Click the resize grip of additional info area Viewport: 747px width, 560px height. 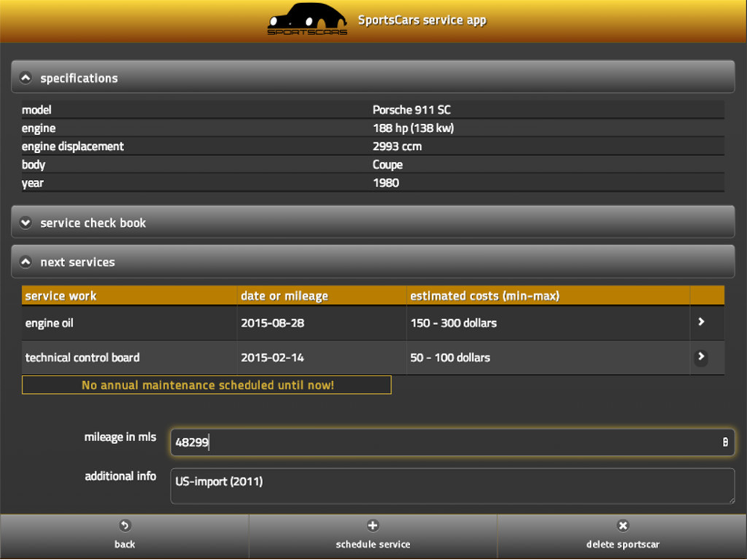(731, 500)
